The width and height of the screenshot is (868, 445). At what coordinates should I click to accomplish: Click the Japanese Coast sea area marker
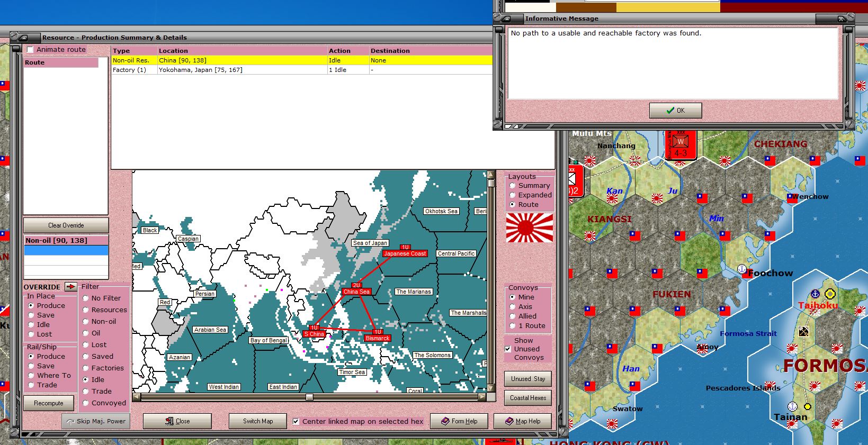click(x=405, y=253)
